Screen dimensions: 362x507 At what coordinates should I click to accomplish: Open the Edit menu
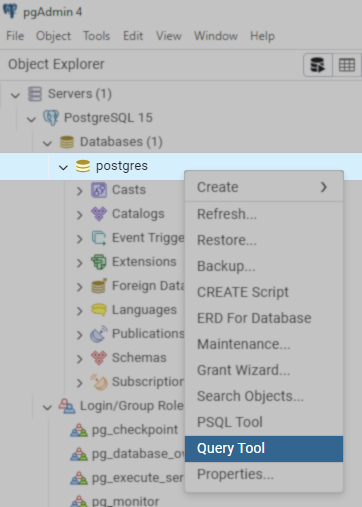(133, 36)
